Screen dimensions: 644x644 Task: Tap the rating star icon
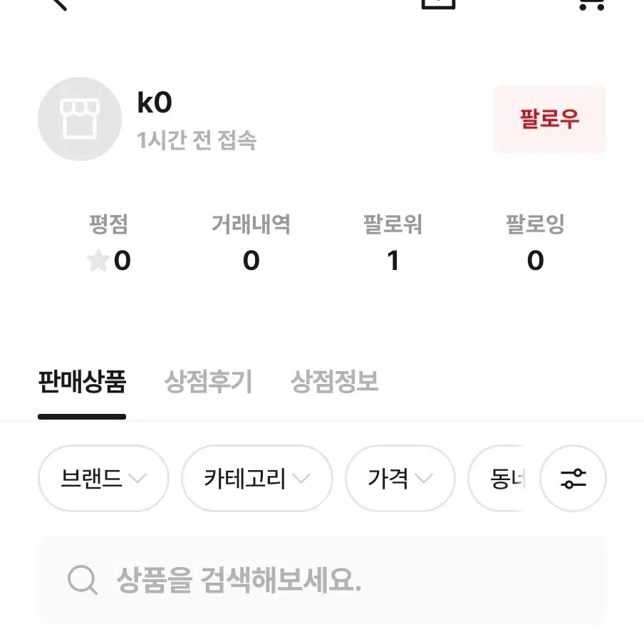[x=98, y=261]
